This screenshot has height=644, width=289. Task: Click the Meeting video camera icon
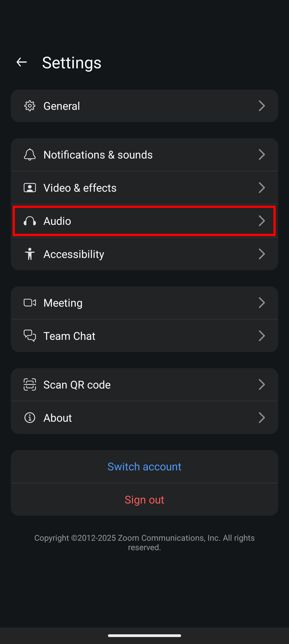coord(30,303)
